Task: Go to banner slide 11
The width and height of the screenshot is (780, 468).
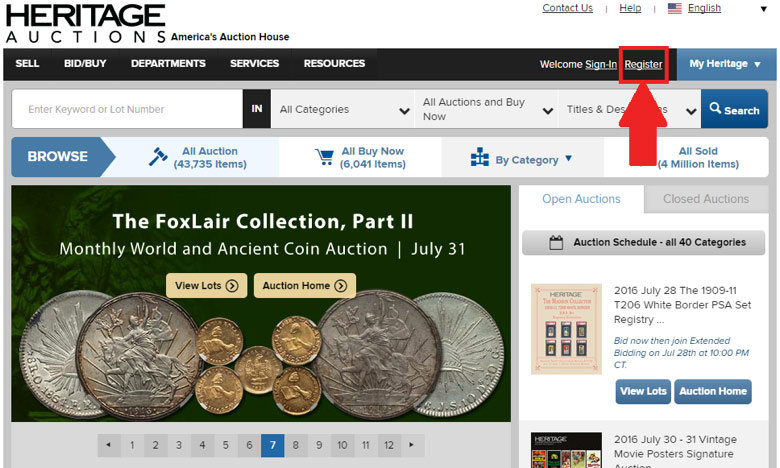Action: pyautogui.click(x=366, y=445)
